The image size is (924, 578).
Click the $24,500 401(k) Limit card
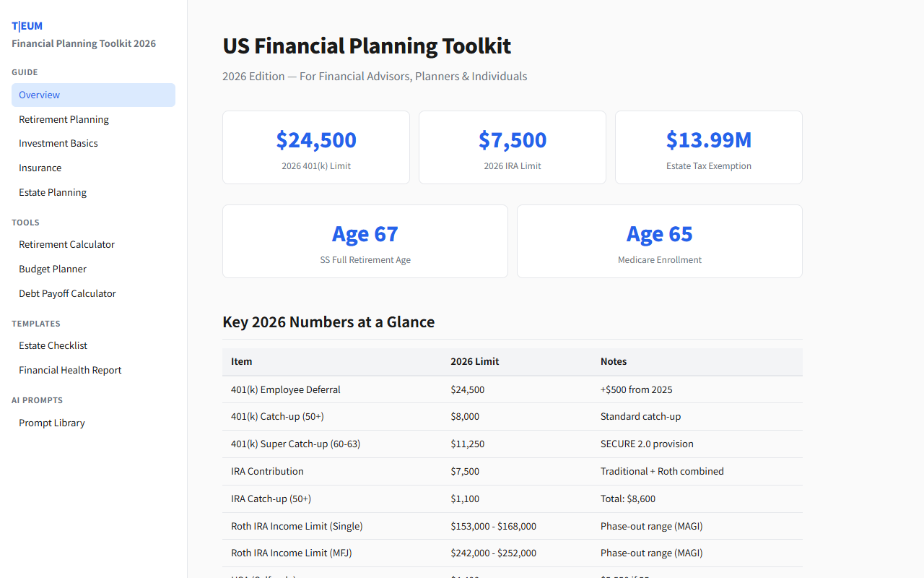click(315, 147)
